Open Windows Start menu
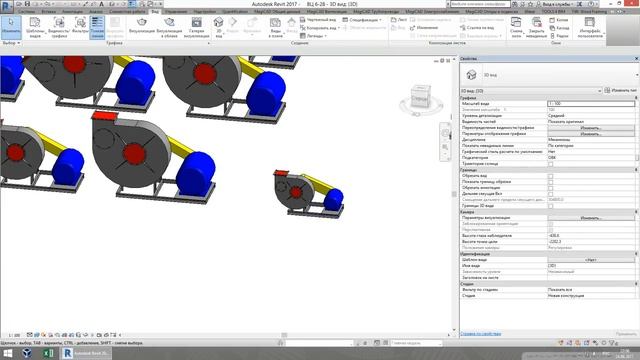The image size is (640, 360). click(x=7, y=353)
